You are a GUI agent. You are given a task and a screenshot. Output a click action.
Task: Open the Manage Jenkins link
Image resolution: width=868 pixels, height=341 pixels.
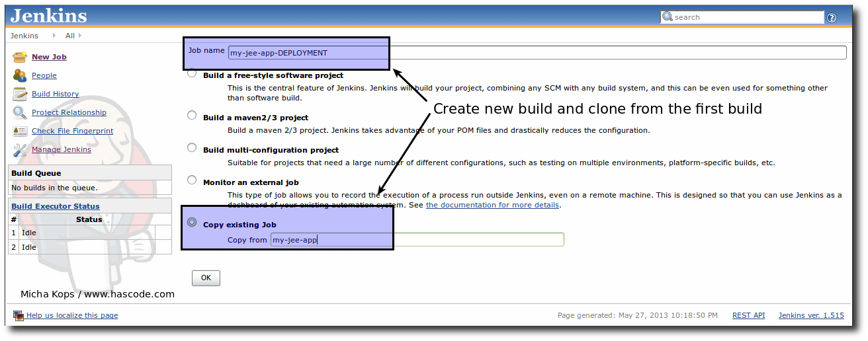[62, 149]
